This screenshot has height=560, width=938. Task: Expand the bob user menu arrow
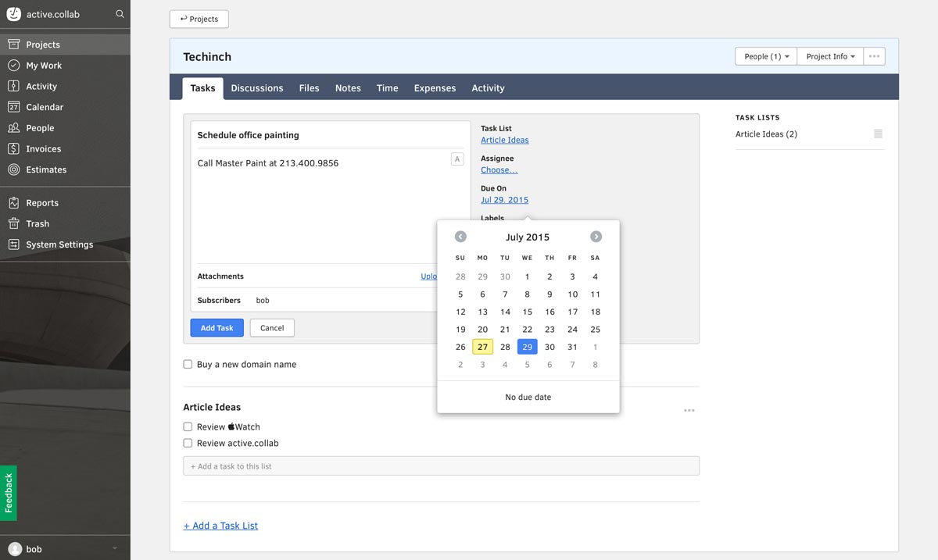116,549
